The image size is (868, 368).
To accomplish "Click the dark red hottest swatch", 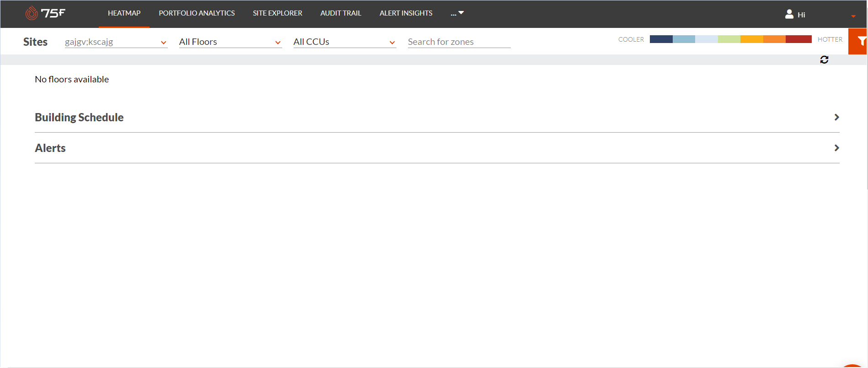I will (x=798, y=39).
